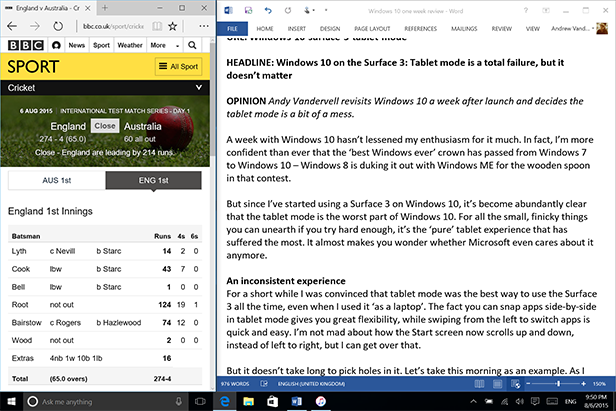Select the ENG 1st innings toggle
Viewport: 616px width, 411px height.
154,180
